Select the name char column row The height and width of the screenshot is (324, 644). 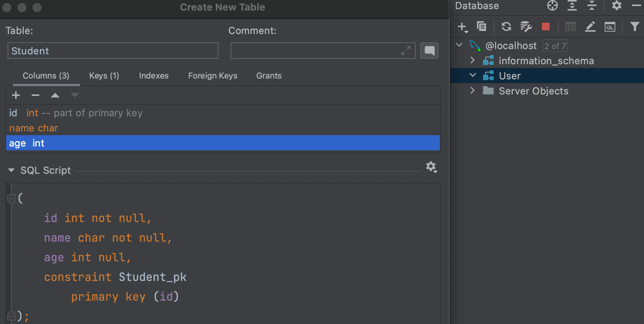click(x=223, y=128)
